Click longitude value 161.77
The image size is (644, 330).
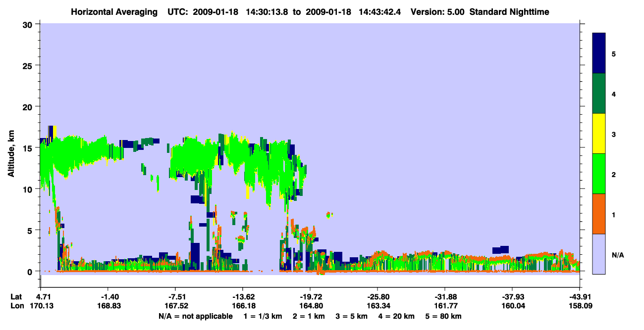[445, 306]
